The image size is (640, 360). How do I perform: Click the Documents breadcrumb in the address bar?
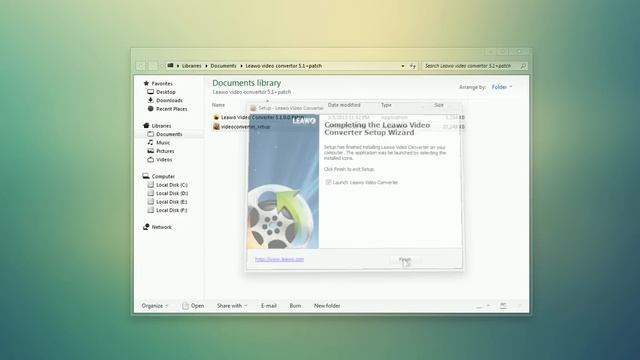(x=223, y=66)
